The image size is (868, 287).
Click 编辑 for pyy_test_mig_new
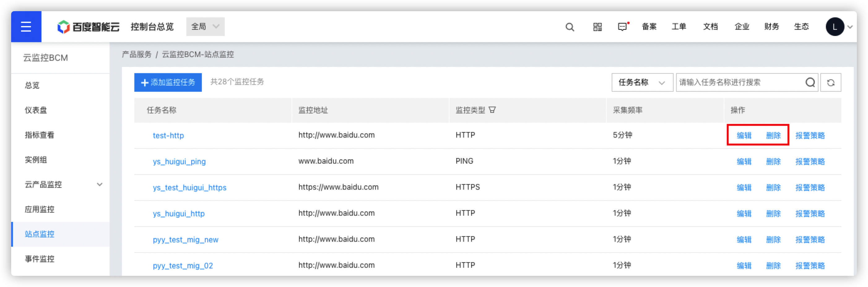[x=744, y=240]
